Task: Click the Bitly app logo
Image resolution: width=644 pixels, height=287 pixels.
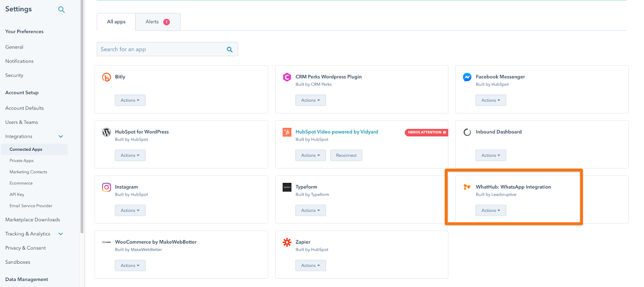Action: point(106,77)
